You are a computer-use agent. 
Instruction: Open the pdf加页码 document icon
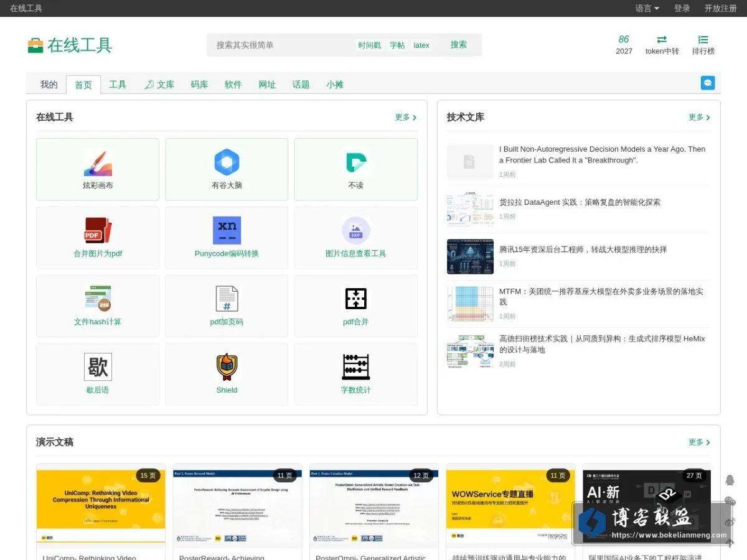[227, 299]
